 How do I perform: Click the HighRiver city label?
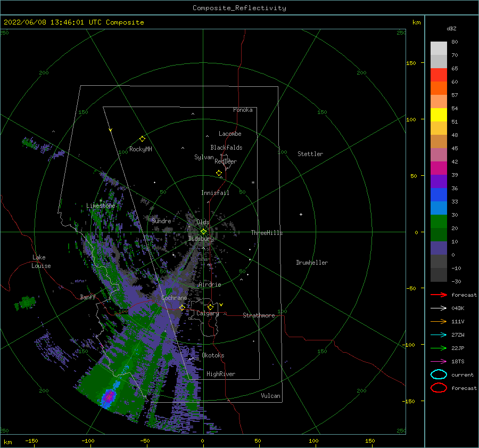click(x=221, y=374)
